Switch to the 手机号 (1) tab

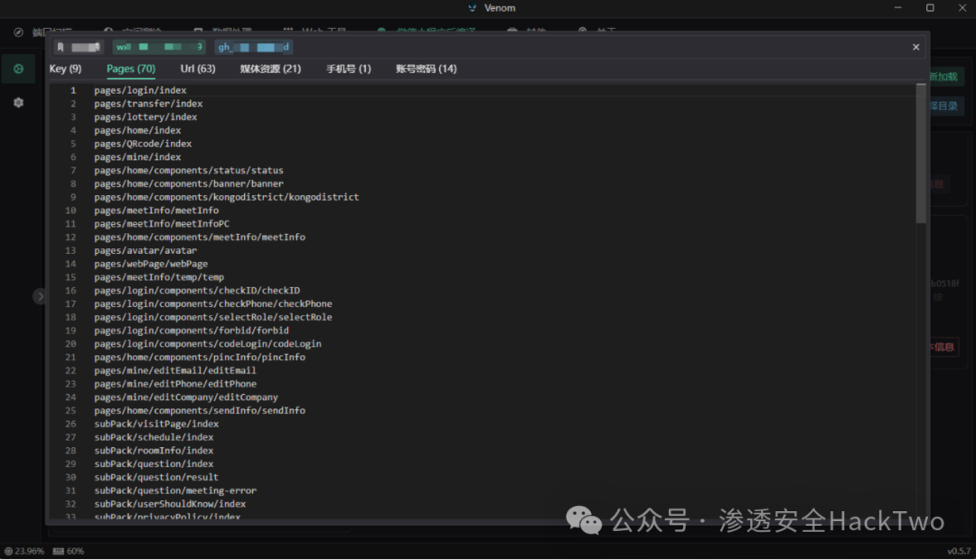click(349, 69)
